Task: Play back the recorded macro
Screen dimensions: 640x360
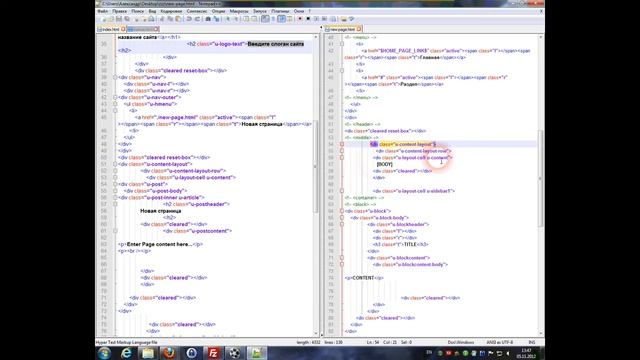Action: tap(316, 19)
